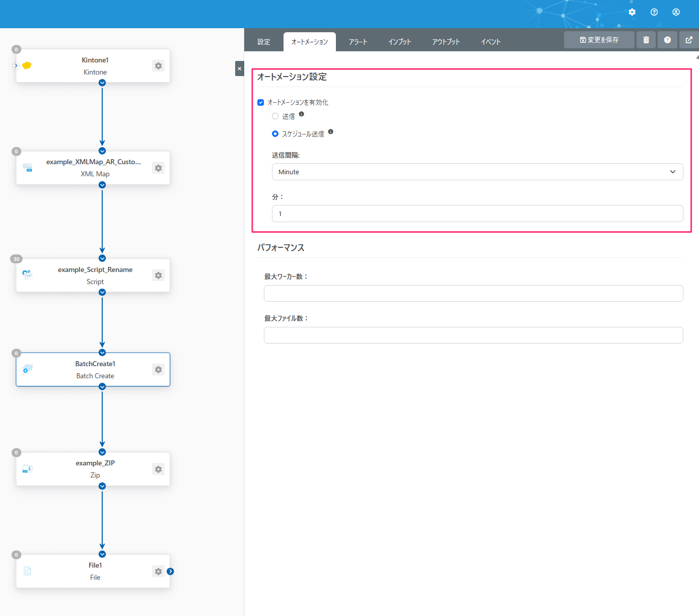This screenshot has height=616, width=699.
Task: Switch to the インプット tab
Action: coord(400,42)
